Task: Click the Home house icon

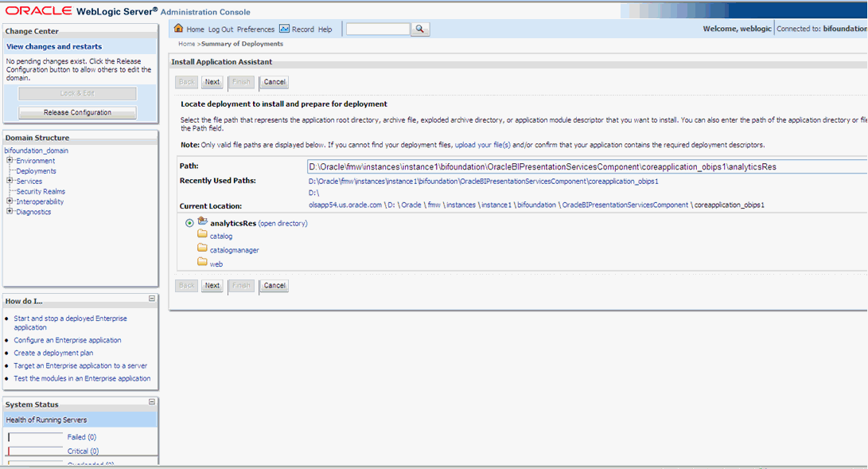Action: [x=178, y=28]
